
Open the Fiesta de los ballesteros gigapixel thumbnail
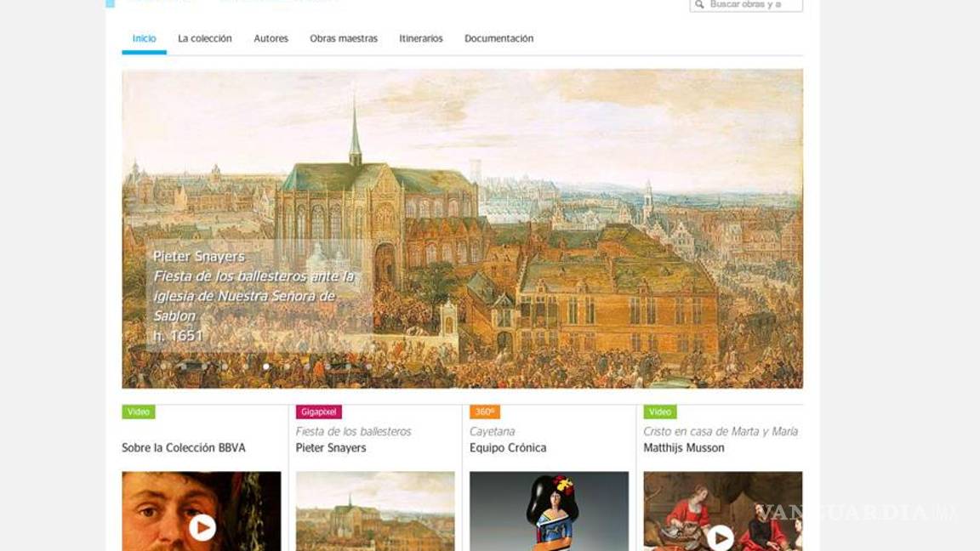tap(375, 511)
